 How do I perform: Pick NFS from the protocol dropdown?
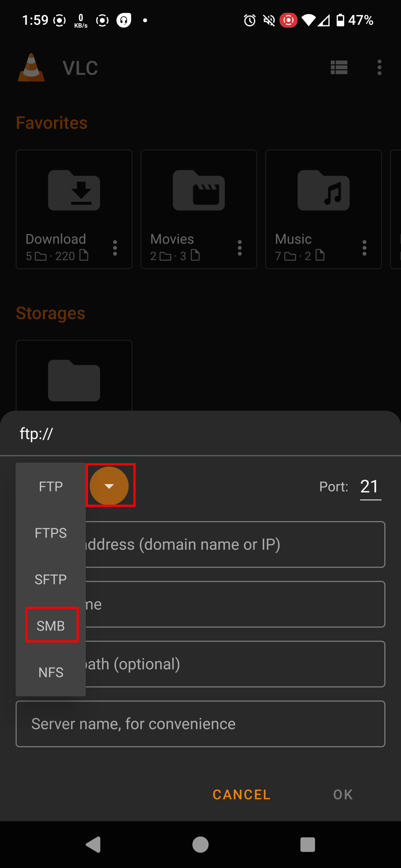(x=51, y=672)
